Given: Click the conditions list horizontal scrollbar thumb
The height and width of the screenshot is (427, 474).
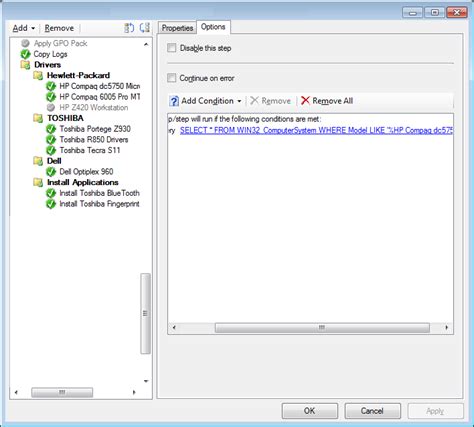Looking at the screenshot, I should click(322, 327).
